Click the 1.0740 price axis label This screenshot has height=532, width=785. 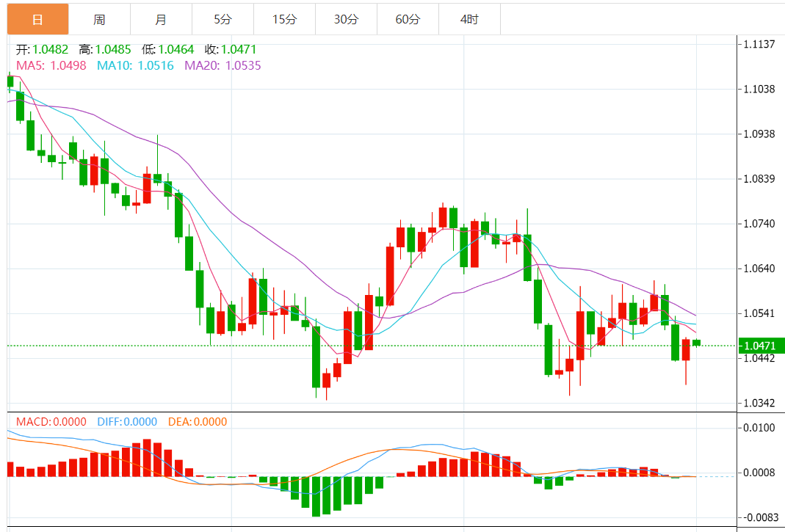pyautogui.click(x=759, y=224)
